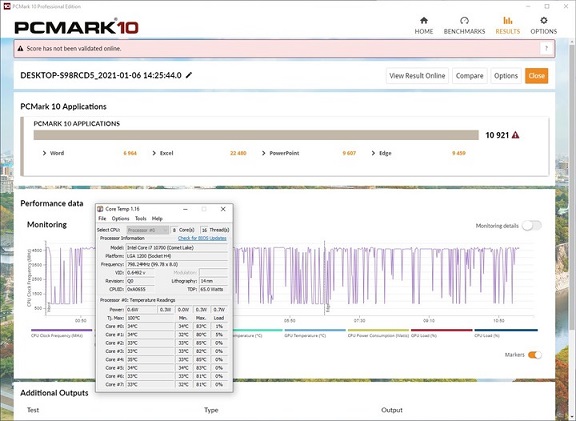
Task: Click CPU Clock Frequency legend color bar
Action: click(62, 330)
